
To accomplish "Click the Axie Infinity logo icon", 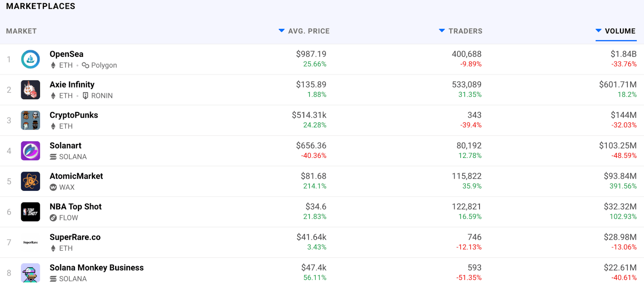I will [x=31, y=90].
